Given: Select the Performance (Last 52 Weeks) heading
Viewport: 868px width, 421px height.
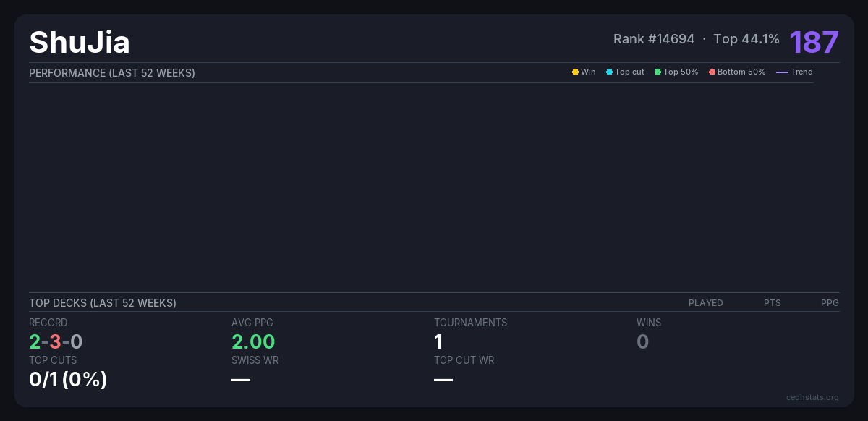Looking at the screenshot, I should 112,73.
